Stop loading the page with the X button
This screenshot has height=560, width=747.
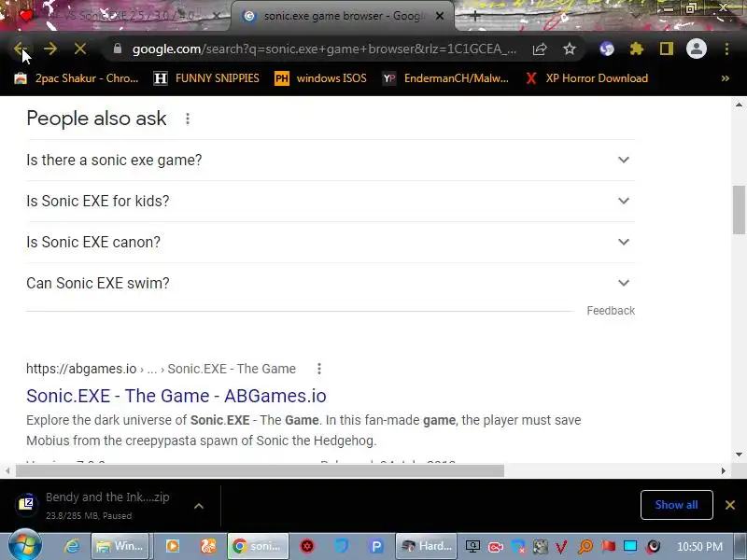(x=80, y=49)
